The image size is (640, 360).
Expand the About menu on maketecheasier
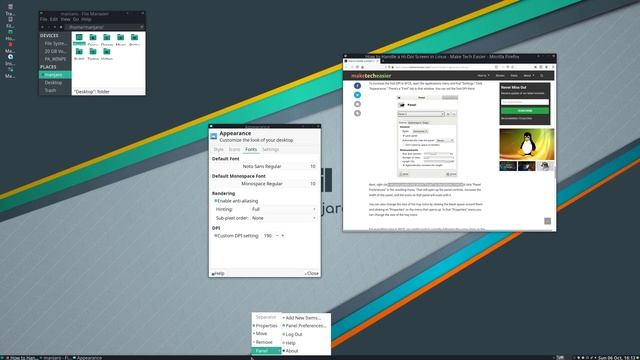[529, 76]
